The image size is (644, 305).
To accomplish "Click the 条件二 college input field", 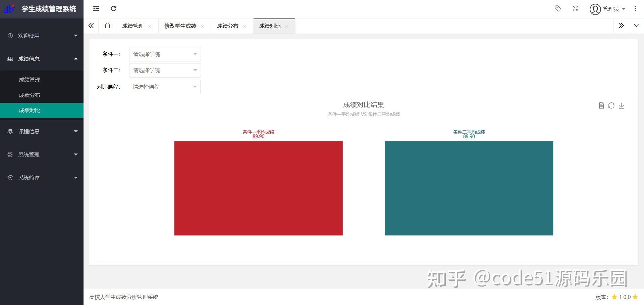I will 164,70.
